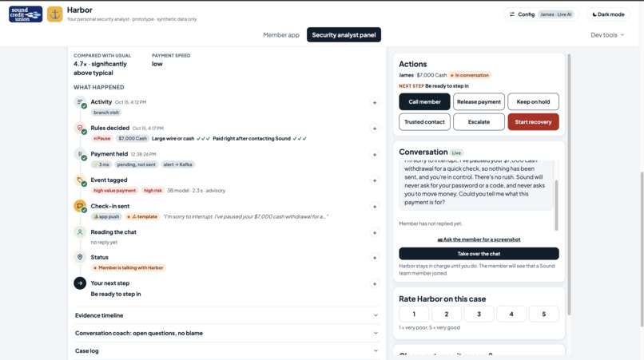The image size is (644, 360).
Task: Click the Release payment button
Action: click(479, 102)
